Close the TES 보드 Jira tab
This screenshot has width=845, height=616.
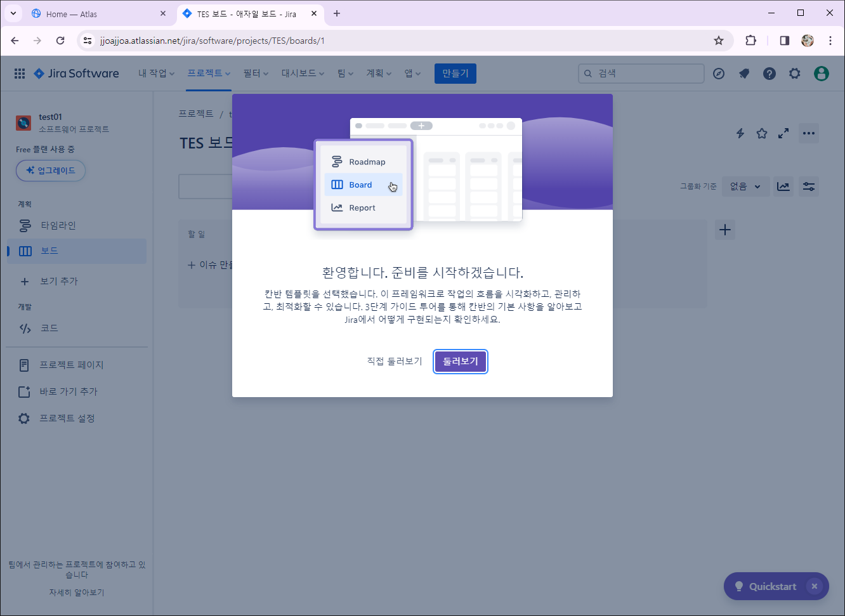coord(314,13)
